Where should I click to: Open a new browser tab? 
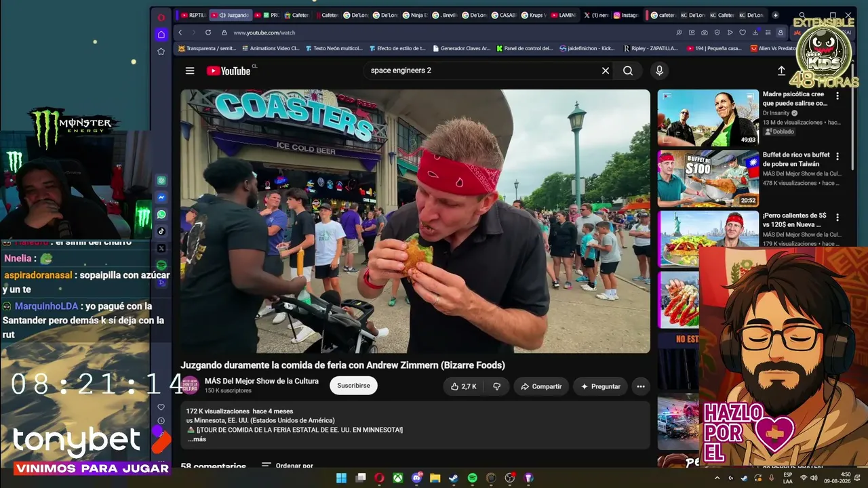point(776,15)
